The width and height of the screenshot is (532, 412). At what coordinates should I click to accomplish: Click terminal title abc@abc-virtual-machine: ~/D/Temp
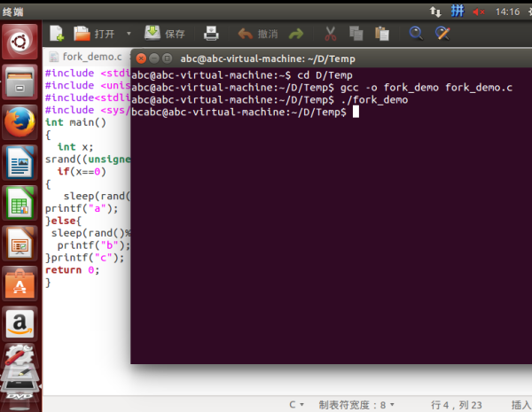coord(268,58)
